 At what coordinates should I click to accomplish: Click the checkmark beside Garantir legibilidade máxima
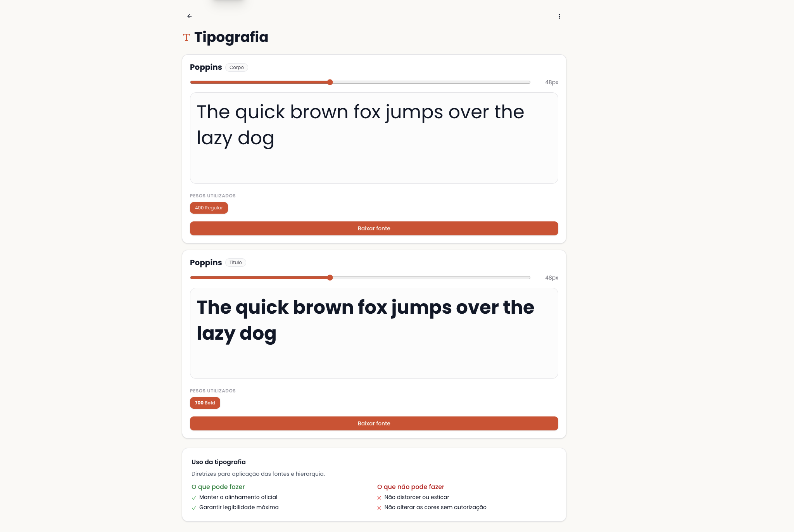(194, 508)
